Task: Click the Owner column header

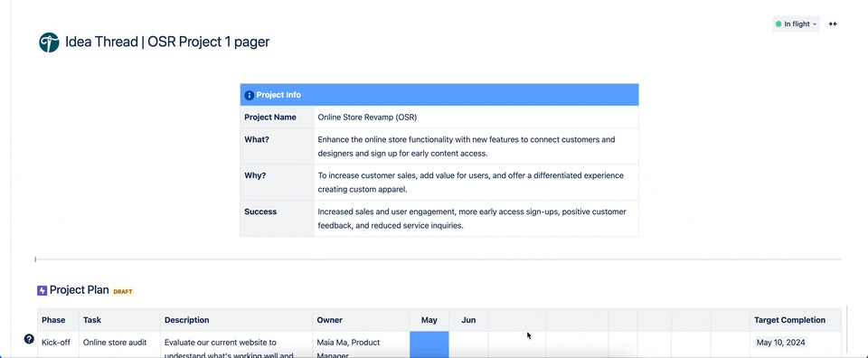Action: [x=329, y=320]
